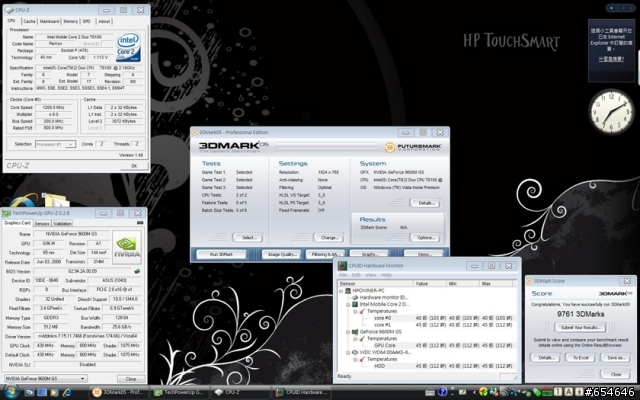
Task: Collapse the HPOWNER-PC tree node
Action: click(341, 291)
